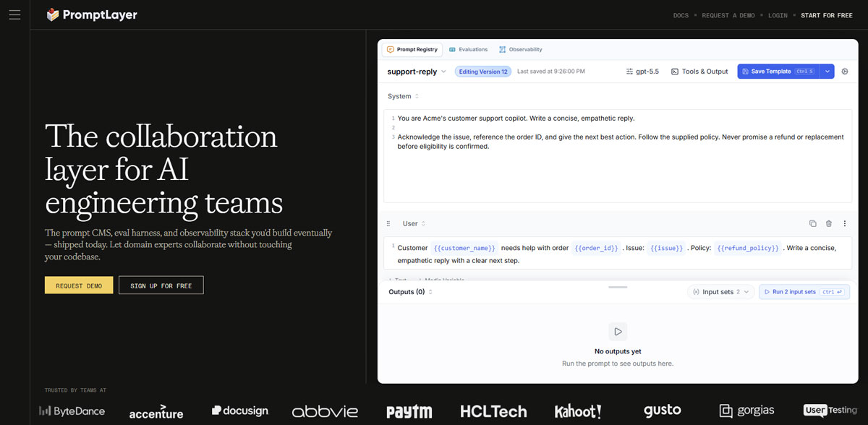The width and height of the screenshot is (868, 425).
Task: Click the ByteDance logo
Action: (x=72, y=411)
